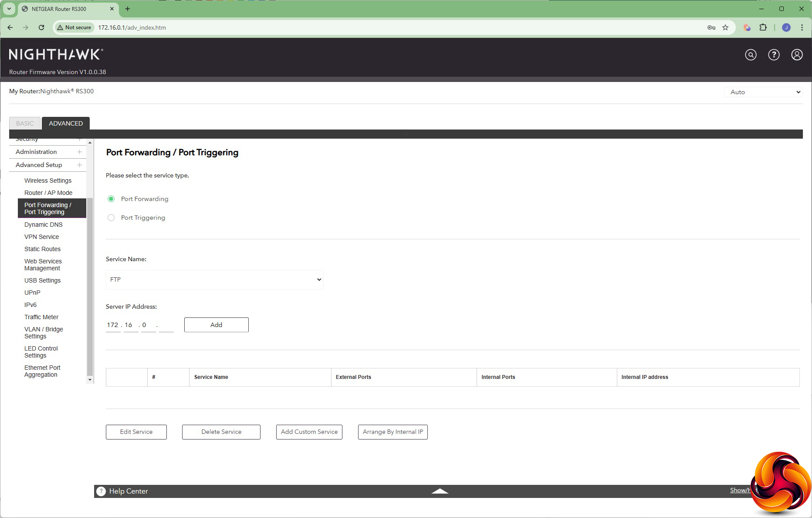This screenshot has height=518, width=812.
Task: Open the browser extensions puzzle icon
Action: pos(763,27)
